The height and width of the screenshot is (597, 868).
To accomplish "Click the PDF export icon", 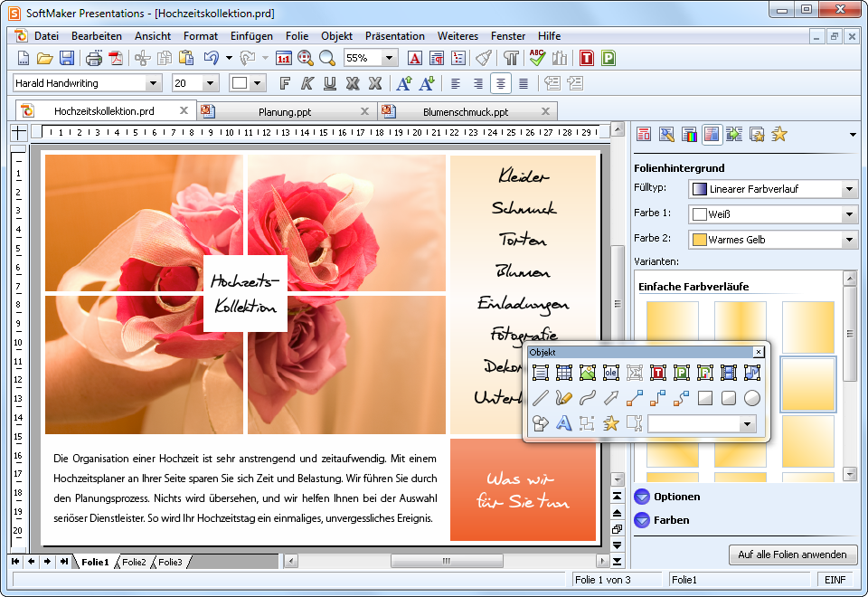I will [116, 58].
